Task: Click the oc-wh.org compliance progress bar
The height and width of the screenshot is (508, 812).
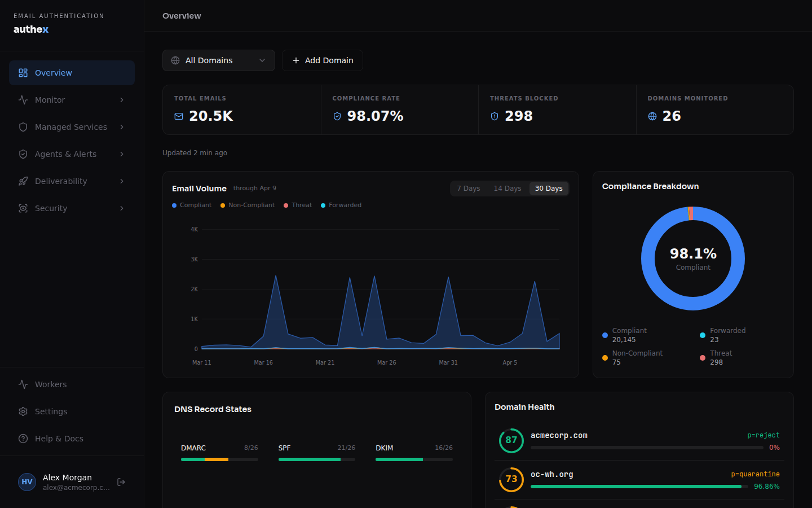Action: click(x=639, y=487)
